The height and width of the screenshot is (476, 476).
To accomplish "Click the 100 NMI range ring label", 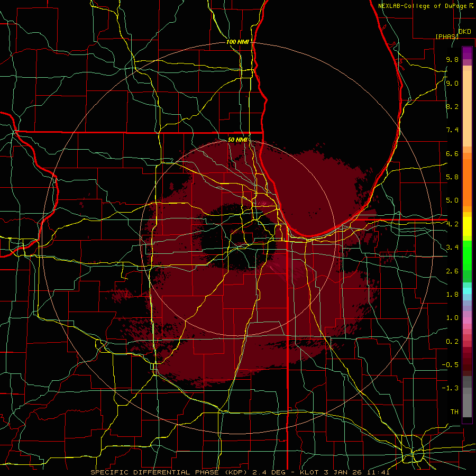I will pos(237,42).
